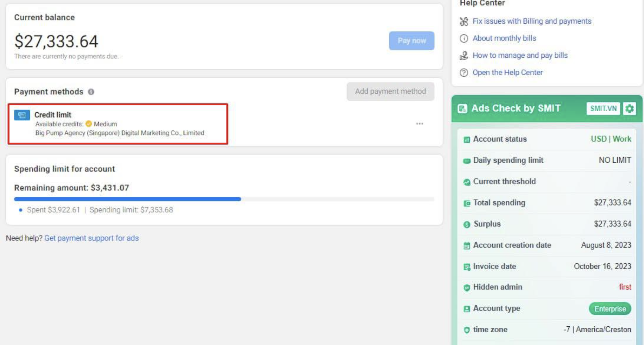Click the Total spending icon
Image resolution: width=644 pixels, height=345 pixels.
pyautogui.click(x=467, y=203)
